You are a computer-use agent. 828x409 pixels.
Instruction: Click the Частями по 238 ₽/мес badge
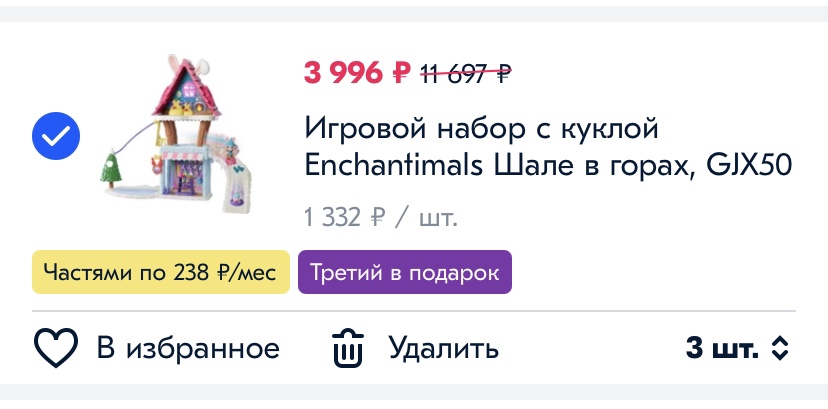(x=161, y=272)
